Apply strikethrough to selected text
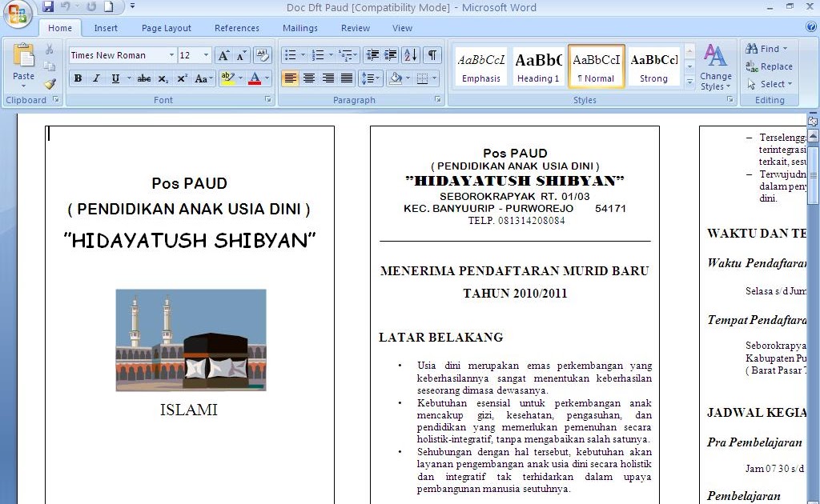 tap(144, 78)
